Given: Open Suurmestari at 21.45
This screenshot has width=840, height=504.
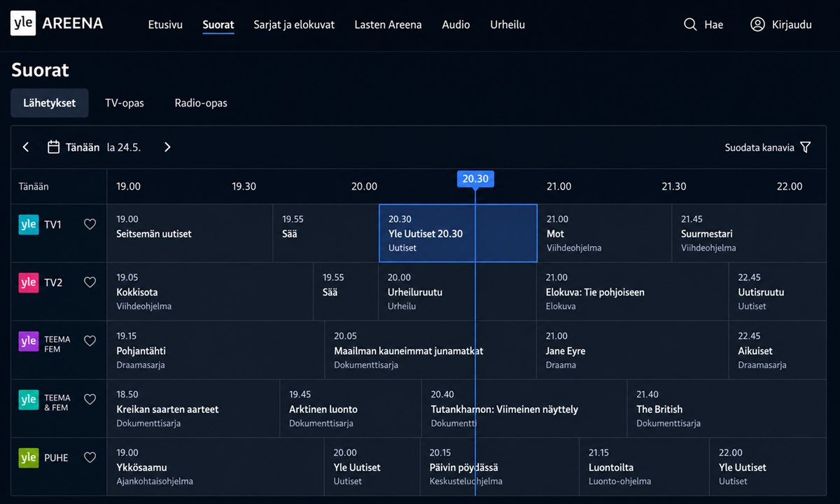Looking at the screenshot, I should pos(749,233).
